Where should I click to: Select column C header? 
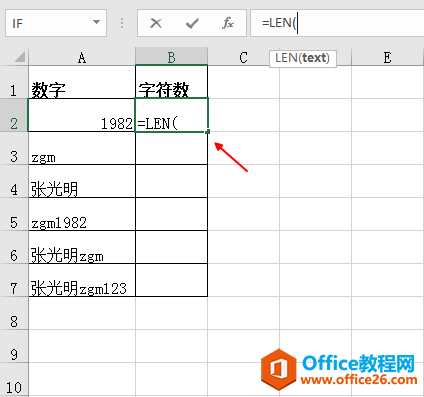pyautogui.click(x=243, y=58)
